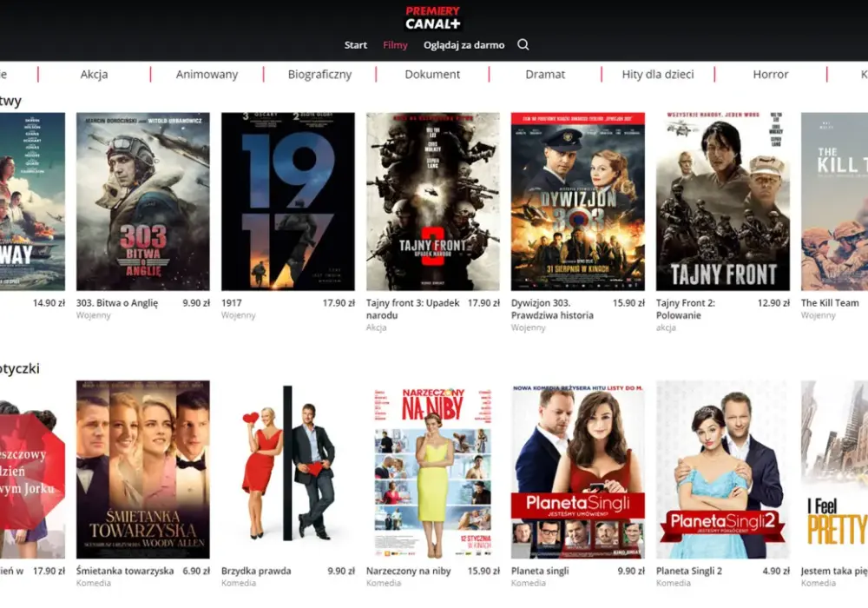Open Tajny Front 2 poster
This screenshot has height=608, width=868.
pos(723,202)
